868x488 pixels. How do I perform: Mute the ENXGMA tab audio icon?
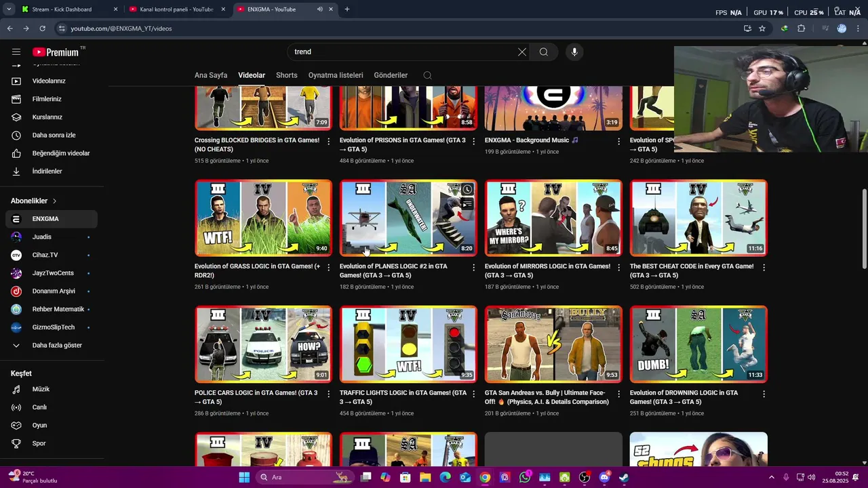coord(319,9)
